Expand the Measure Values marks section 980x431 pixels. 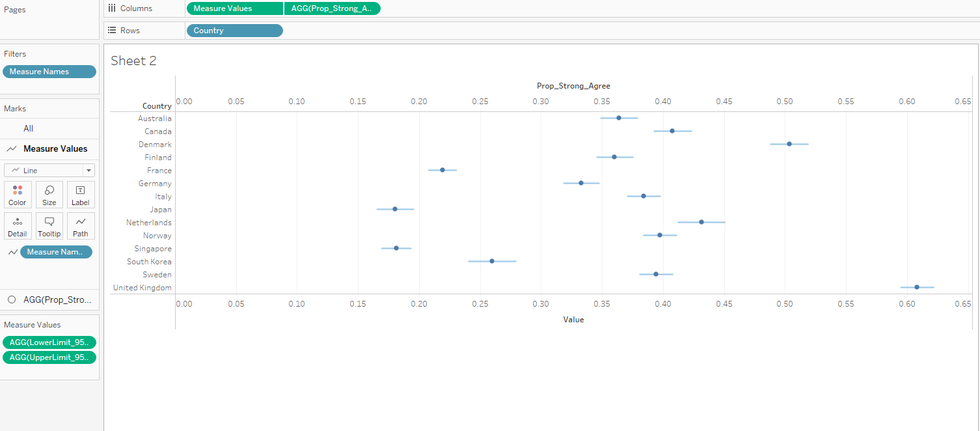[x=55, y=148]
